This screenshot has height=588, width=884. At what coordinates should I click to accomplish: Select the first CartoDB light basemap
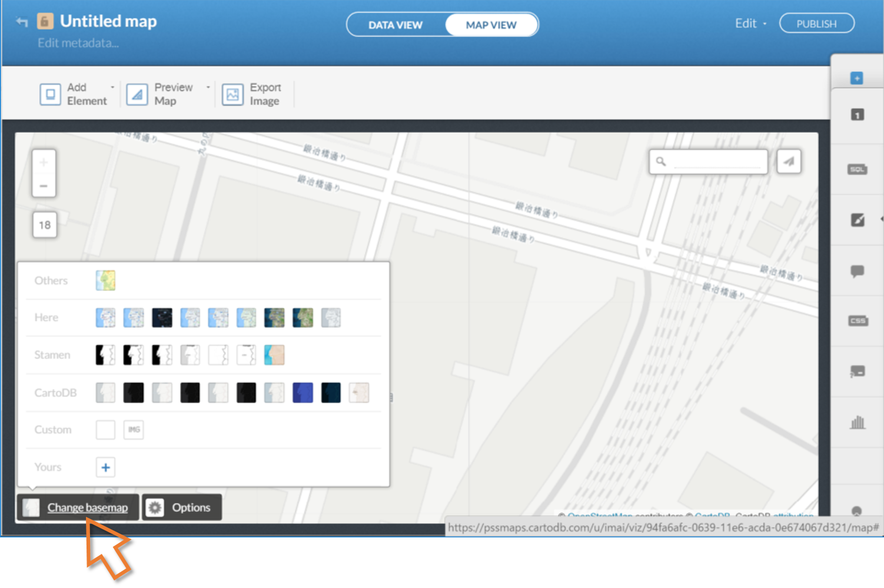106,393
